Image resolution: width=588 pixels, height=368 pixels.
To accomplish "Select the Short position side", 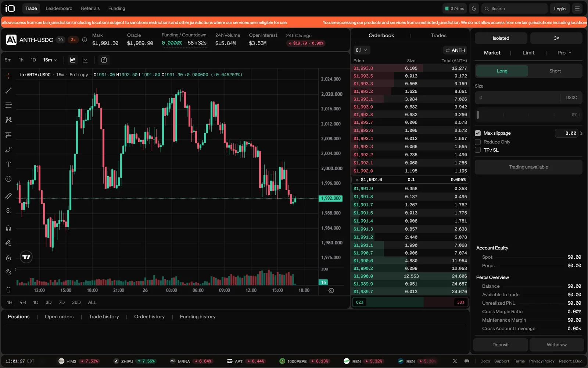I will [x=555, y=71].
